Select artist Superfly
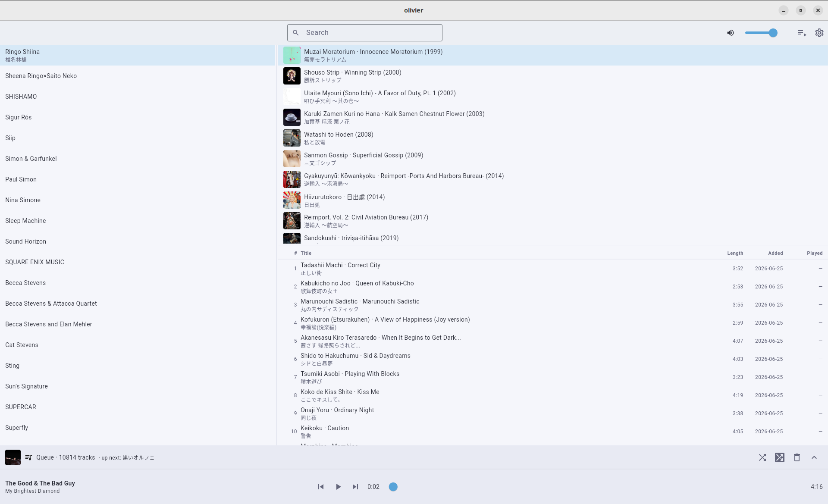Image resolution: width=828 pixels, height=504 pixels. (x=137, y=428)
